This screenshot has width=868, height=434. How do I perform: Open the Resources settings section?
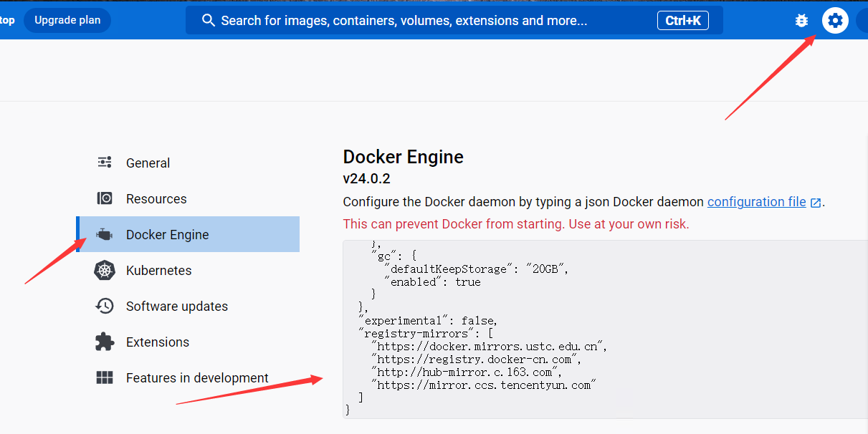[x=188, y=198]
